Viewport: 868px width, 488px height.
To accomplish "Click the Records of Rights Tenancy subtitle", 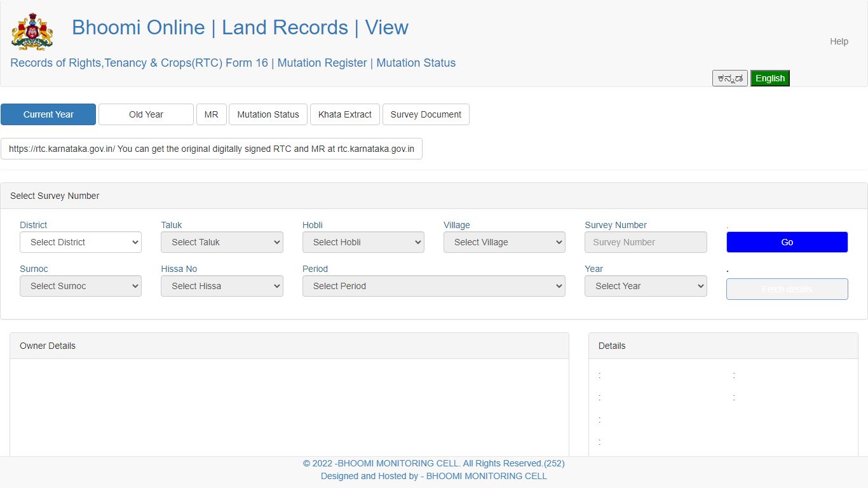I will point(233,63).
